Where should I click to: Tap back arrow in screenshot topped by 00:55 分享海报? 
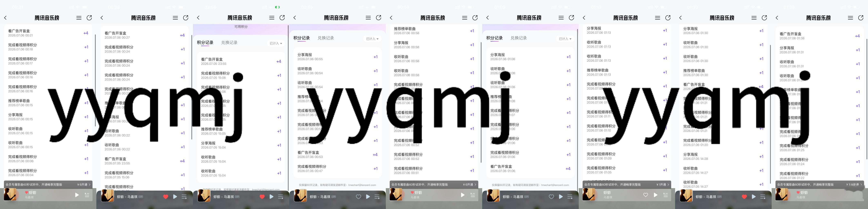[295, 18]
